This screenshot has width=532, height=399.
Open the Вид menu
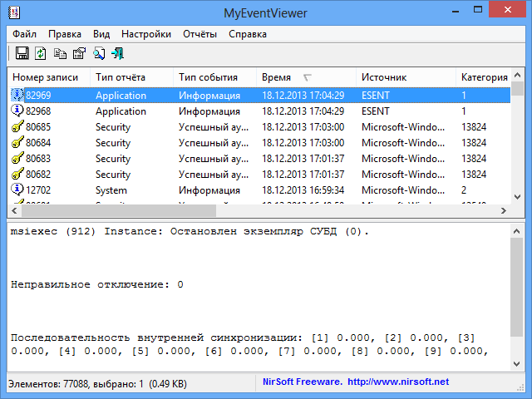point(101,34)
